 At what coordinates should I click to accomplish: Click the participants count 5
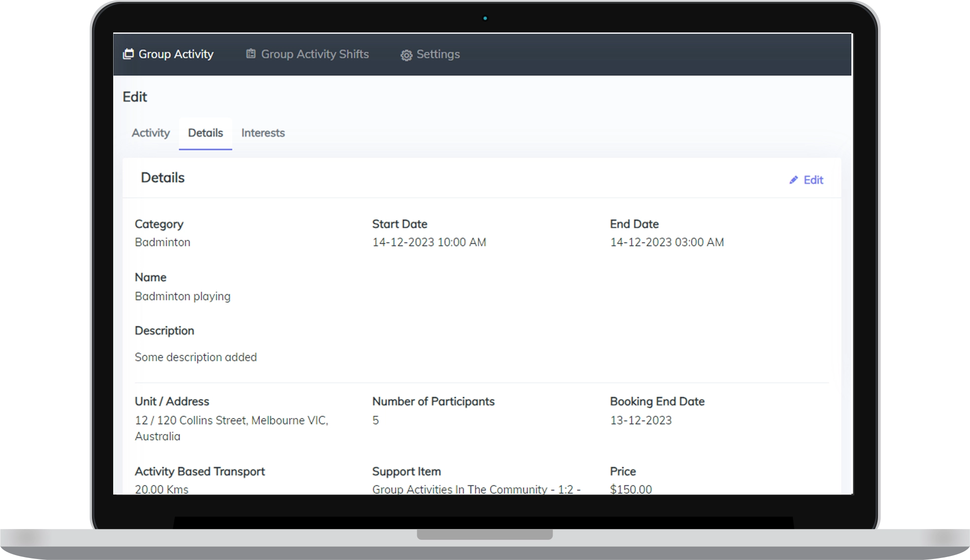(375, 420)
